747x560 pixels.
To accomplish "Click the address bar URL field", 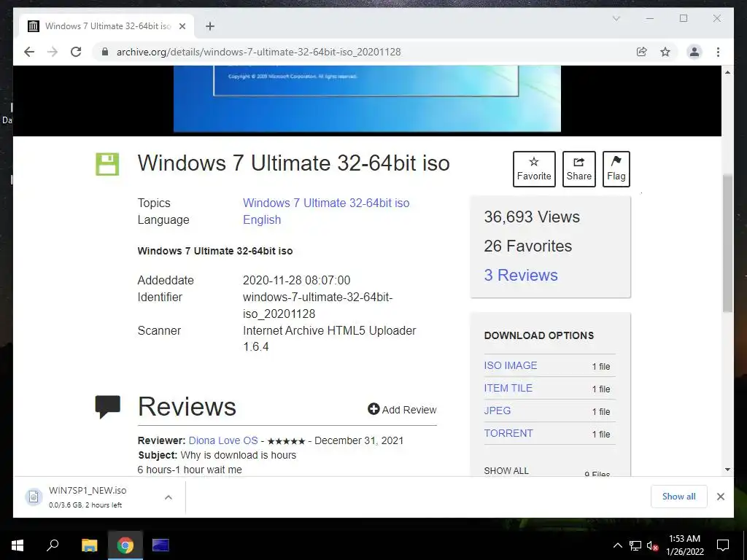I will (367, 52).
